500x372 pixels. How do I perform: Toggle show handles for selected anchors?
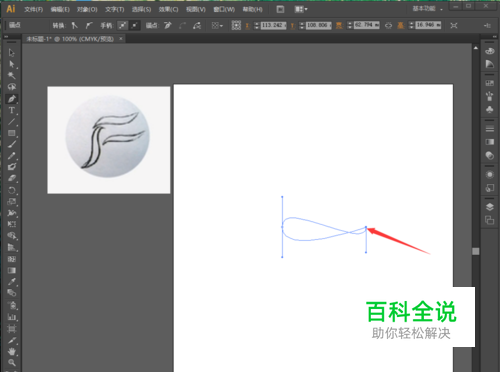123,25
